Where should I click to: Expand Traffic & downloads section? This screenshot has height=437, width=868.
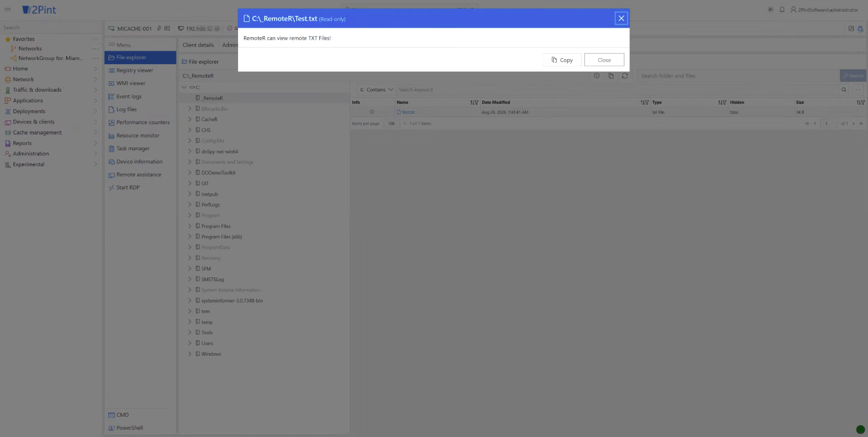pos(50,90)
